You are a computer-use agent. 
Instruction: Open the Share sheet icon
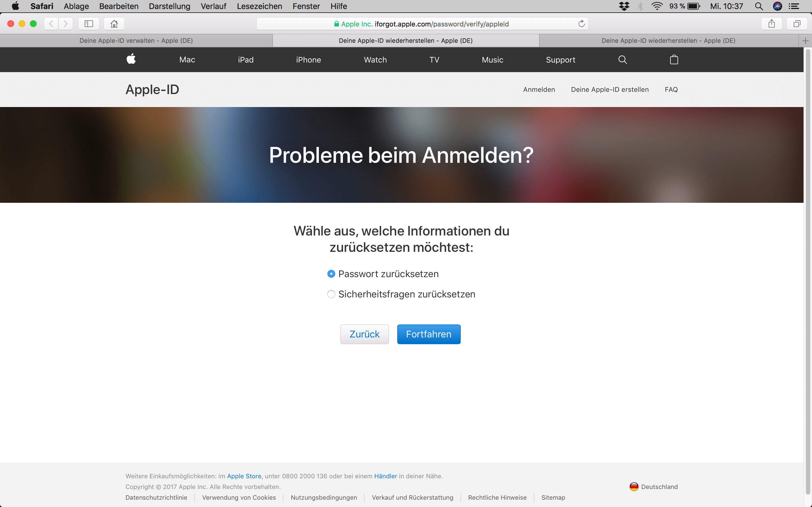[771, 24]
